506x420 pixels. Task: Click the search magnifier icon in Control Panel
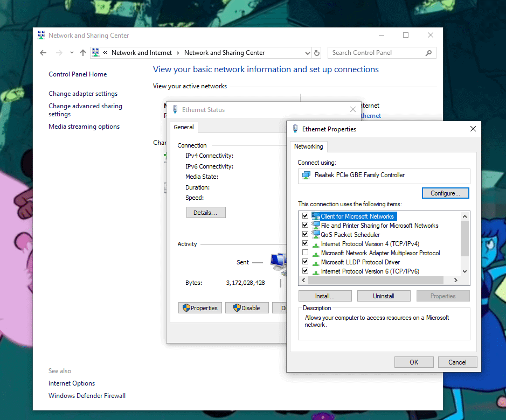click(428, 53)
